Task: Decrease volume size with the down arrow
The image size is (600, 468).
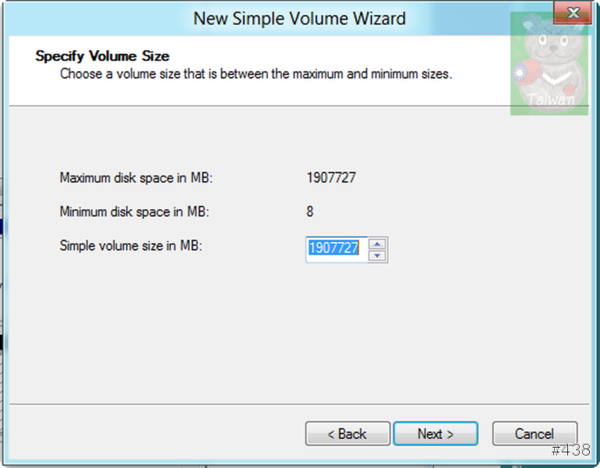Action: pos(378,256)
